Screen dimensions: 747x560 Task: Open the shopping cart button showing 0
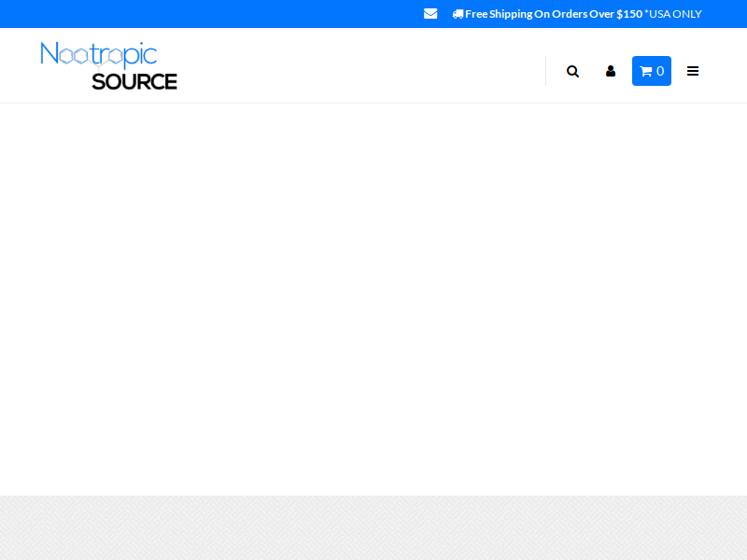[x=651, y=71]
